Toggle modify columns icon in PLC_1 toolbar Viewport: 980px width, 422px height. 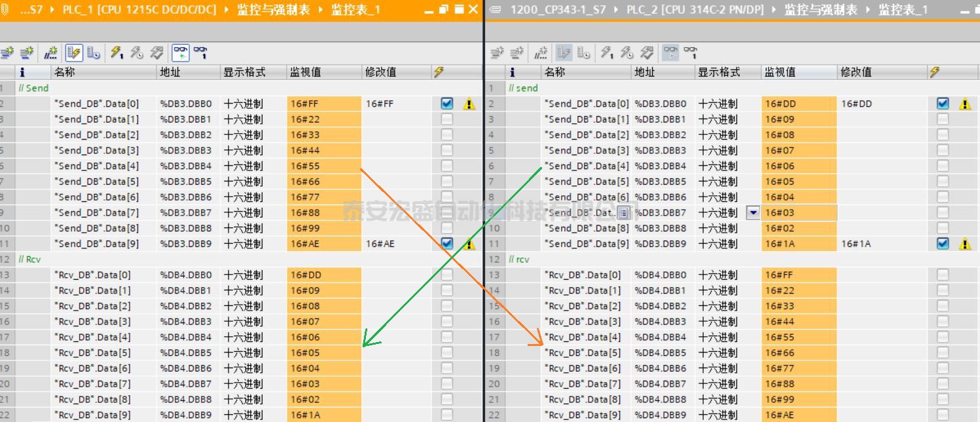74,53
